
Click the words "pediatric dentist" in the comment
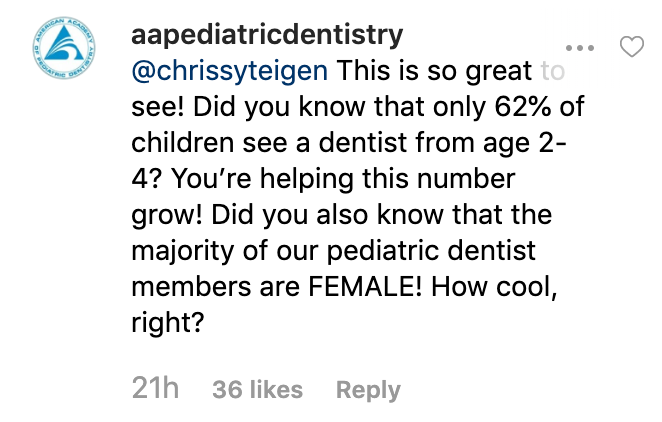pos(431,251)
